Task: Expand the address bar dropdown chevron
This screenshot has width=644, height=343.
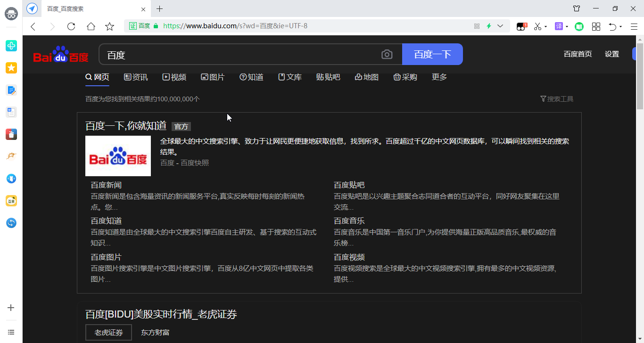Action: pos(500,26)
